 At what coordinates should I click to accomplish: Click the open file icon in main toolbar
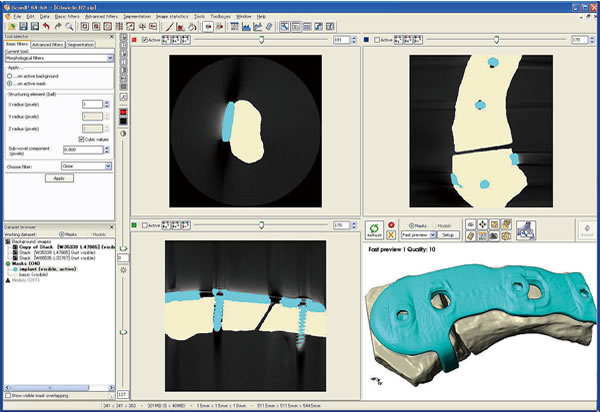[11, 26]
